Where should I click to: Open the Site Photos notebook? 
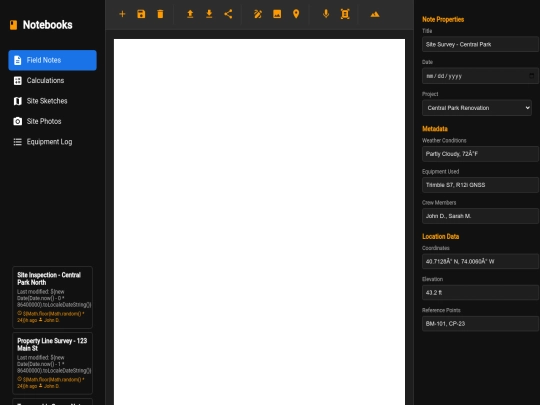click(x=52, y=121)
